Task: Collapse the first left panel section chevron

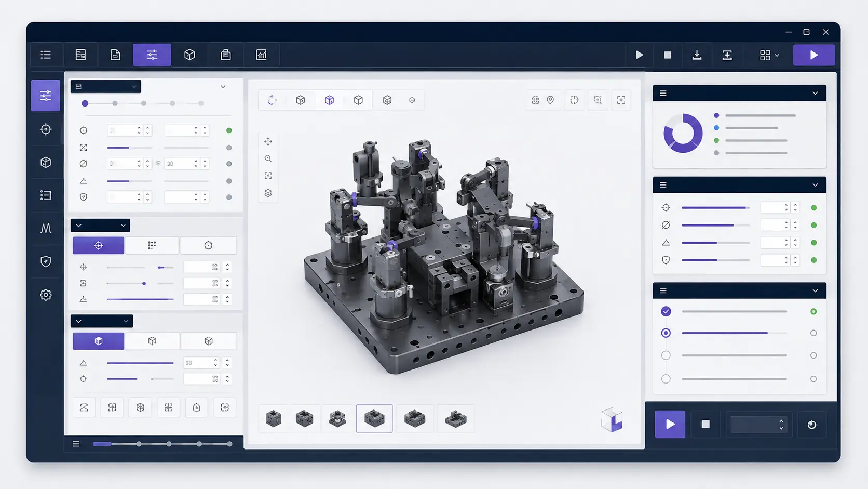Action: 223,87
